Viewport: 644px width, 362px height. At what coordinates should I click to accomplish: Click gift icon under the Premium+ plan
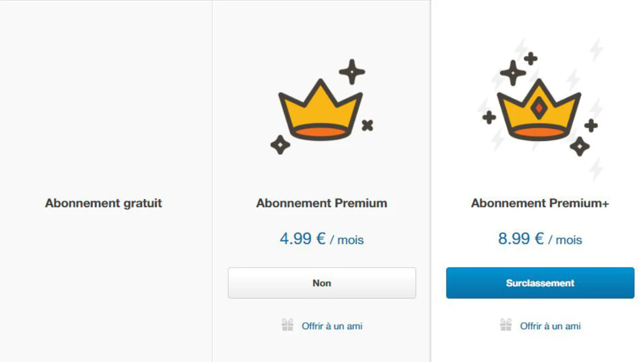(x=506, y=325)
